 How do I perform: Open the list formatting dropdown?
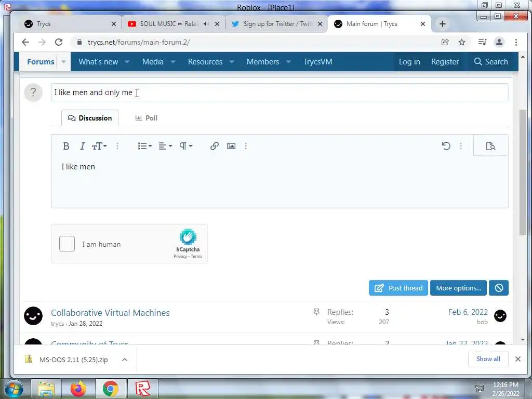[x=145, y=146]
